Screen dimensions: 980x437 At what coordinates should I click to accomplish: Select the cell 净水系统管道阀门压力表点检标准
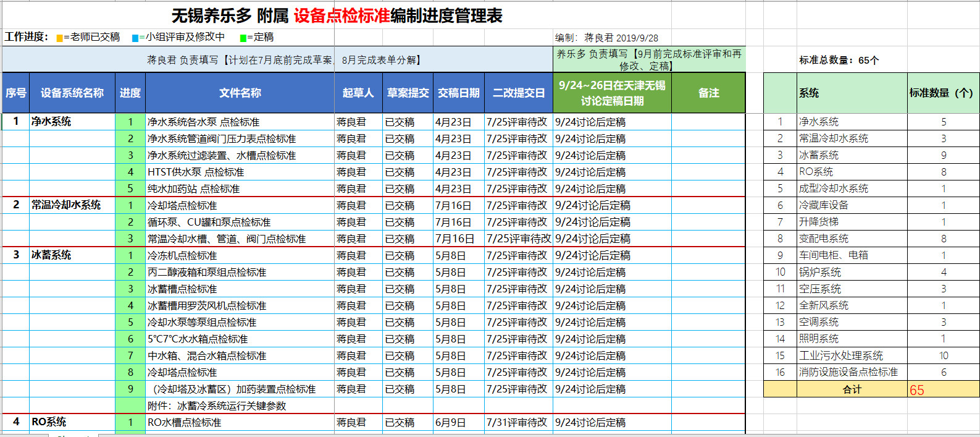(x=240, y=138)
